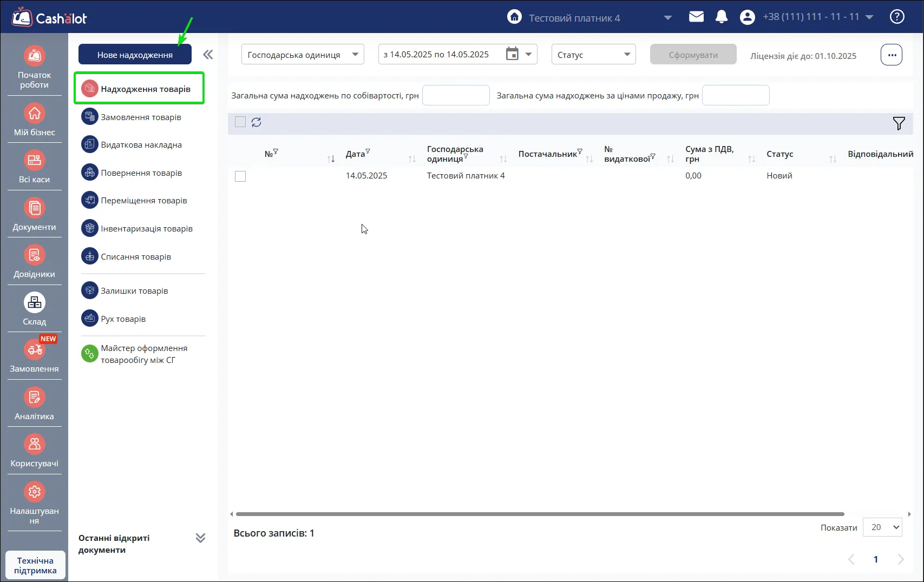This screenshot has height=582, width=924.
Task: Check the 14.05.2025 row checkbox
Action: (240, 176)
